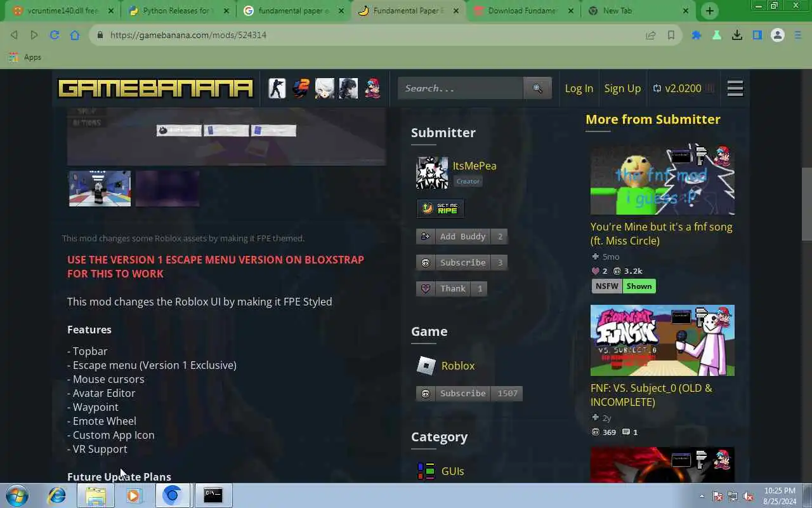Toggle the browser side panel icon

click(757, 35)
